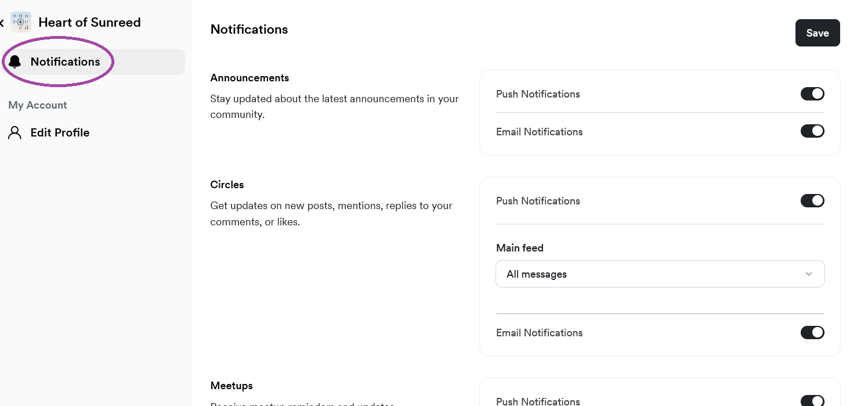Open Edit Profile in the sidebar
This screenshot has width=868, height=406.
click(x=60, y=132)
